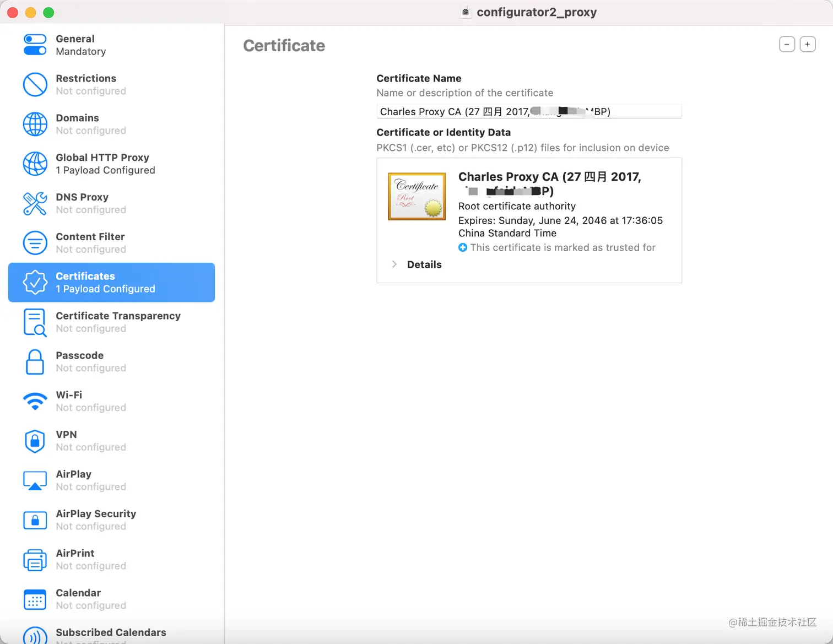Switch to the DNS Proxy section label

(x=91, y=203)
